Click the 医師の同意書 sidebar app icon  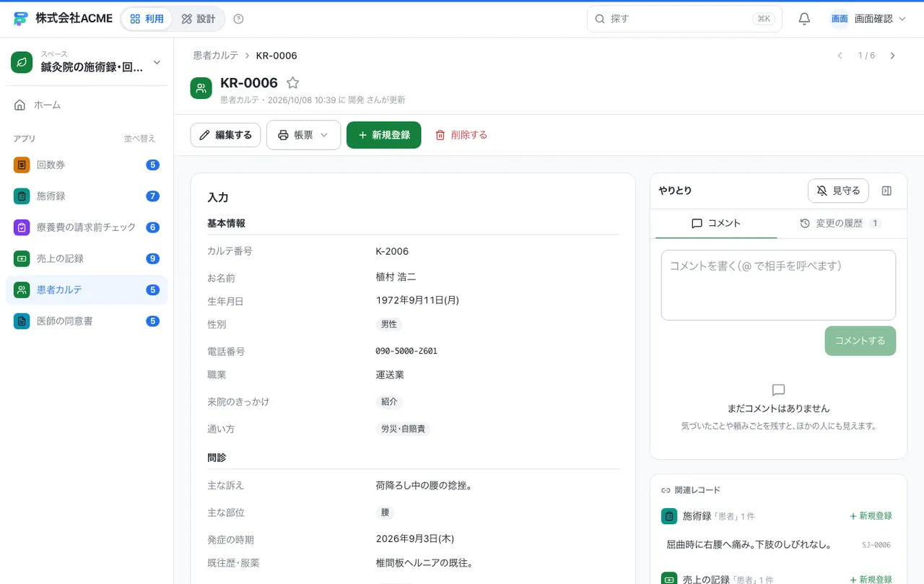tap(22, 321)
